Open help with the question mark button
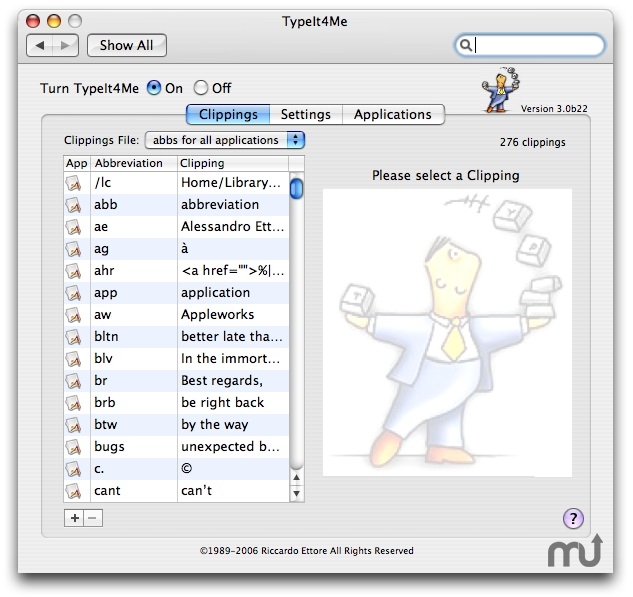 coord(573,518)
